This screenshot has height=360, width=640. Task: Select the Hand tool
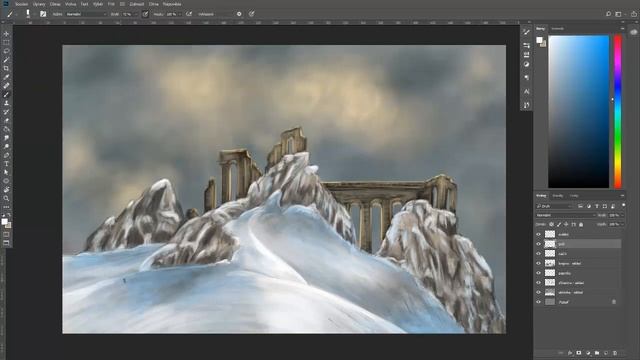(x=6, y=190)
